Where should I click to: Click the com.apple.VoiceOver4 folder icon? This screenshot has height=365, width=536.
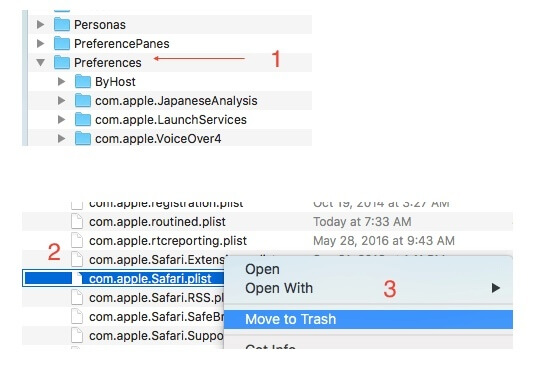[83, 138]
